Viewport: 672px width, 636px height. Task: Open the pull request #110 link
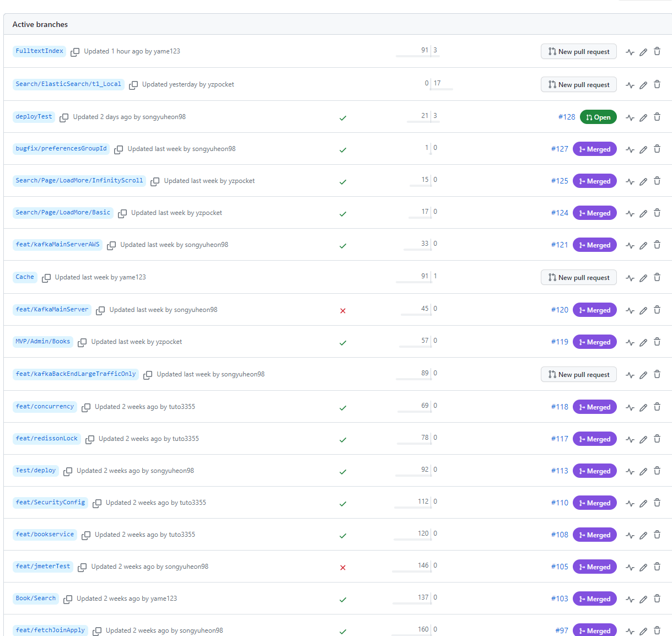tap(560, 503)
